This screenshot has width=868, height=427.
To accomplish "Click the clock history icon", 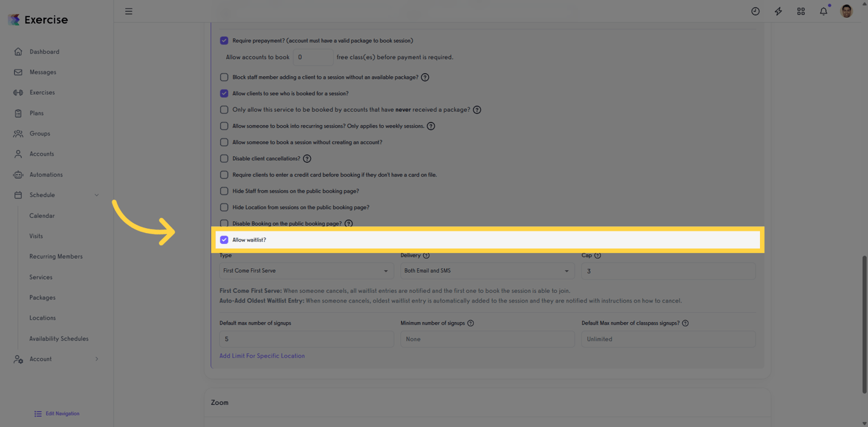I will click(x=755, y=11).
